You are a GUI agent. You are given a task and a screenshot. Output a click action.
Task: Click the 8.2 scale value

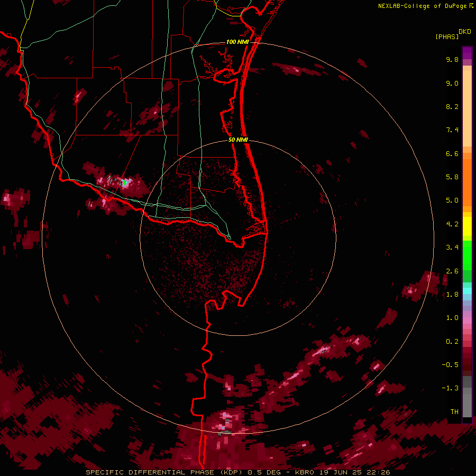[452, 106]
